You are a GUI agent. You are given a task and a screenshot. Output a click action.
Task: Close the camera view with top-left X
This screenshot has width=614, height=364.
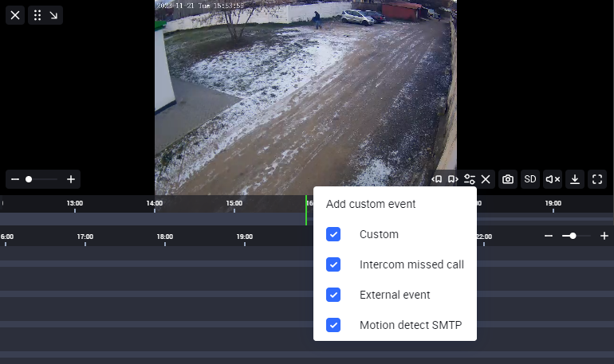coord(15,15)
